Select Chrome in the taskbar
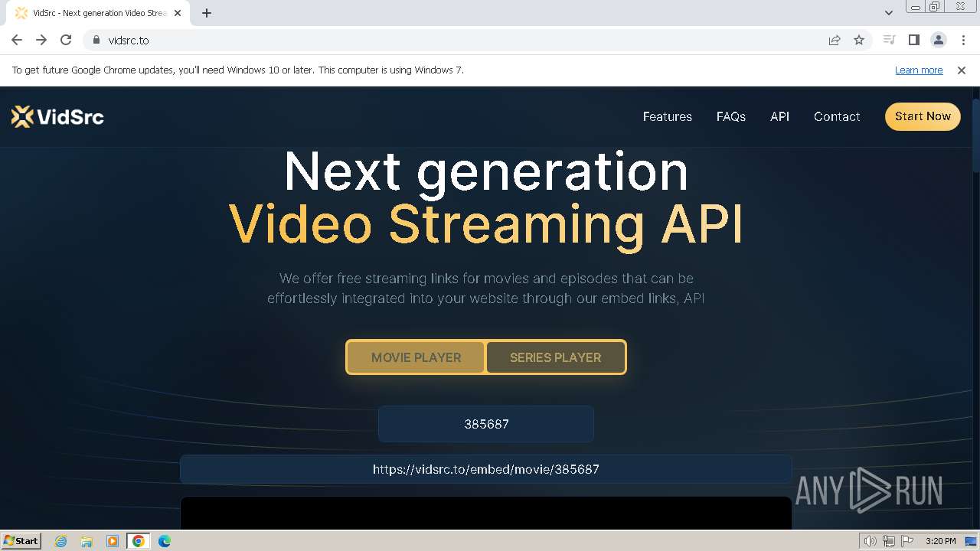 click(x=139, y=541)
